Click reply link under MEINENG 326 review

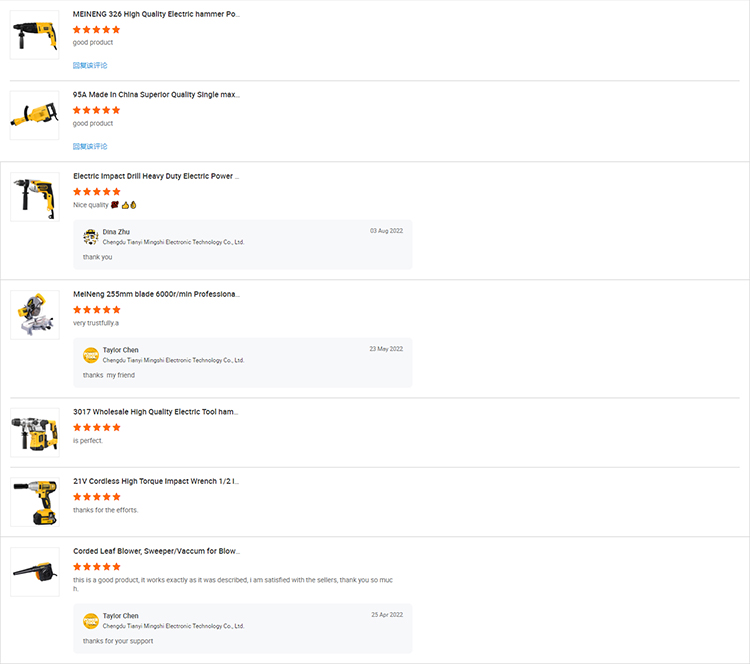(90, 66)
